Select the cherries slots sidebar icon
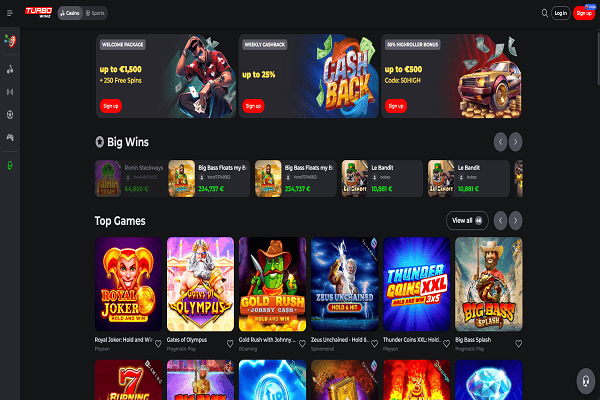Screen dimensions: 600x400 [x=10, y=69]
